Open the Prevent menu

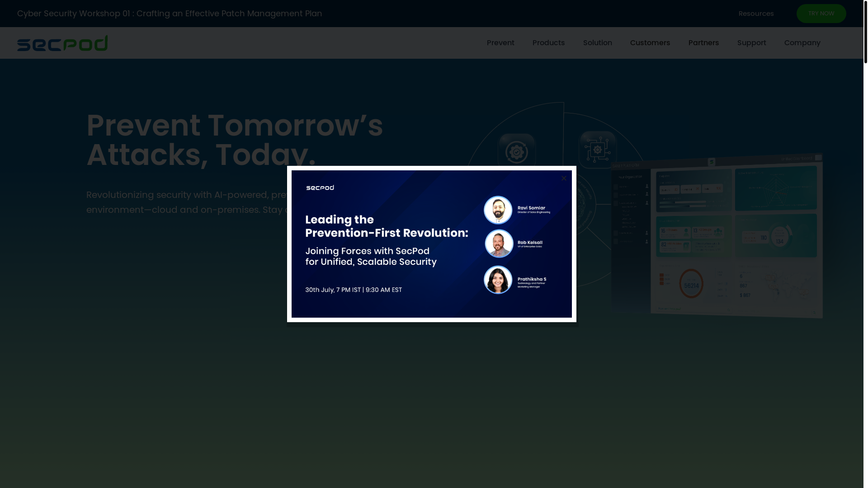click(500, 43)
